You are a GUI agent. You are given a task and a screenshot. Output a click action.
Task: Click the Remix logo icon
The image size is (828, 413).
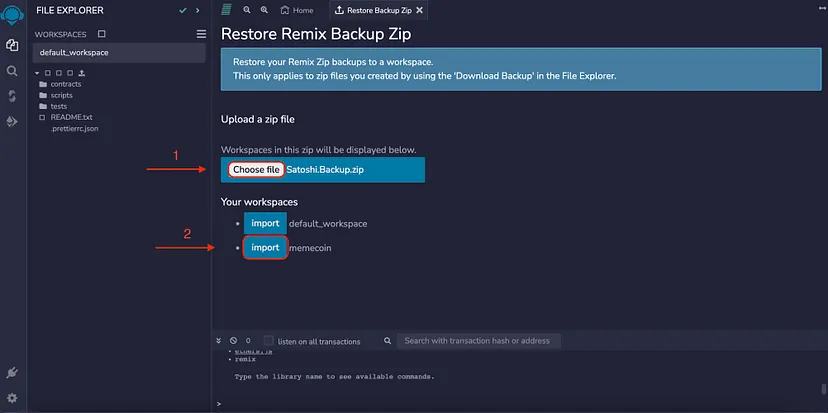tap(12, 15)
